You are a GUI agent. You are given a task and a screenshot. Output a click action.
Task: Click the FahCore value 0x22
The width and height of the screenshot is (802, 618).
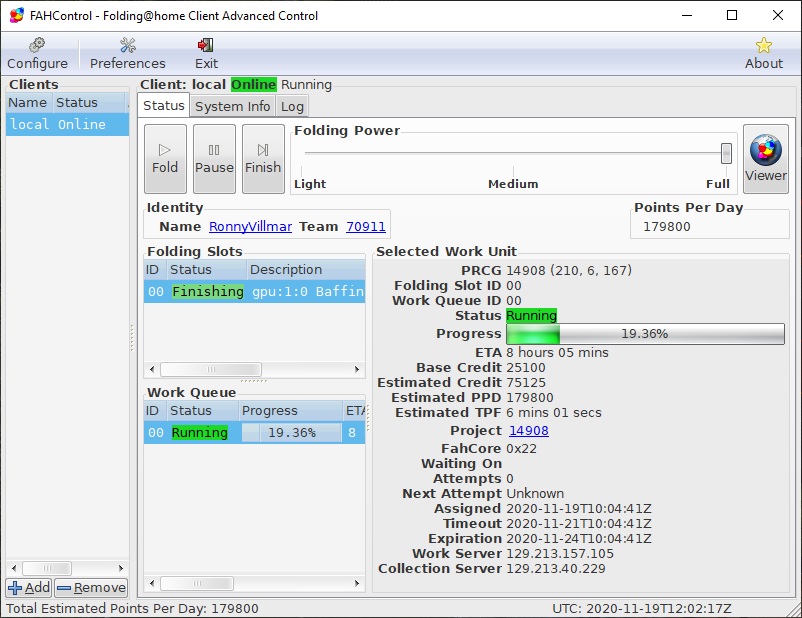[522, 449]
